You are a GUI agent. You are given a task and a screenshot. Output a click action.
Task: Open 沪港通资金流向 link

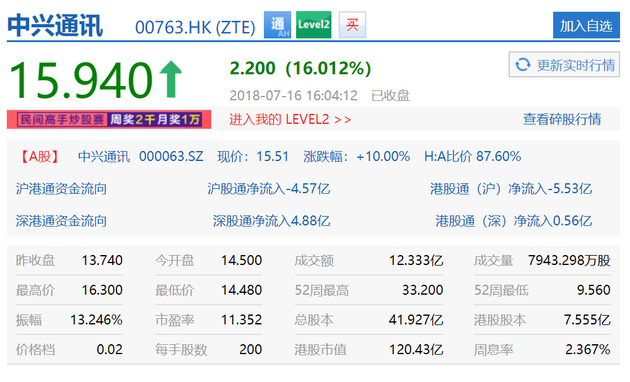pos(61,189)
